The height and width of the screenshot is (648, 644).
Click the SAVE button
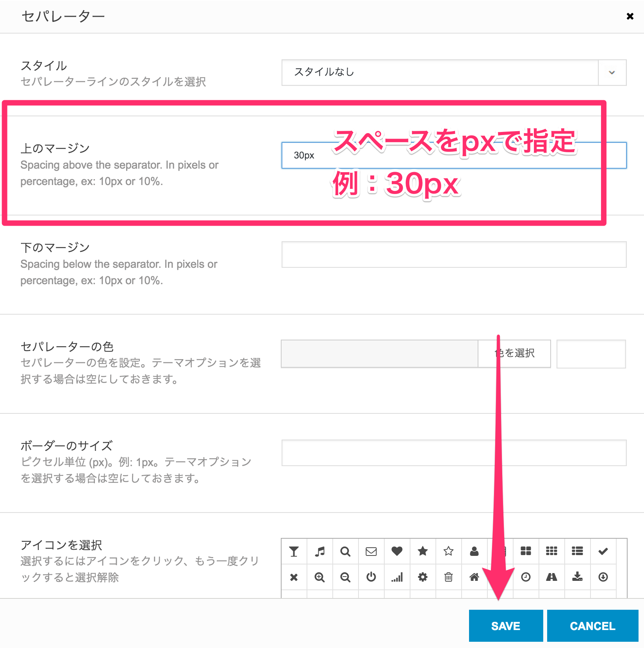506,626
